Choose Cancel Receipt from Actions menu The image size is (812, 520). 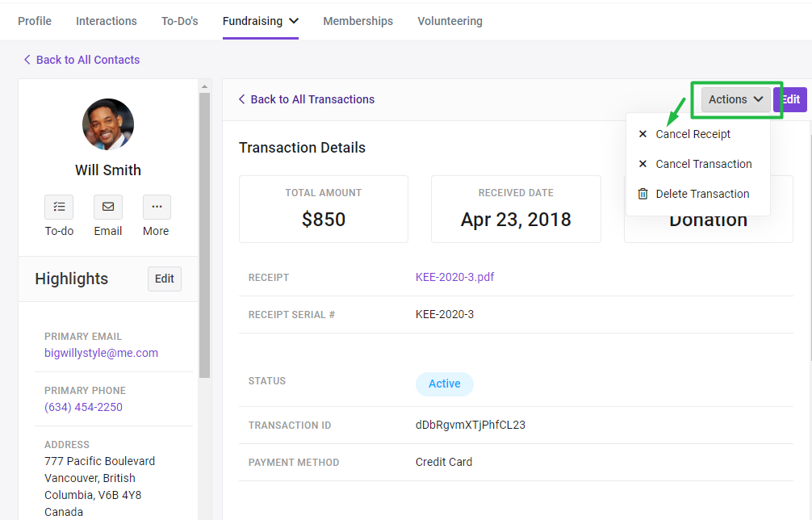click(x=693, y=134)
